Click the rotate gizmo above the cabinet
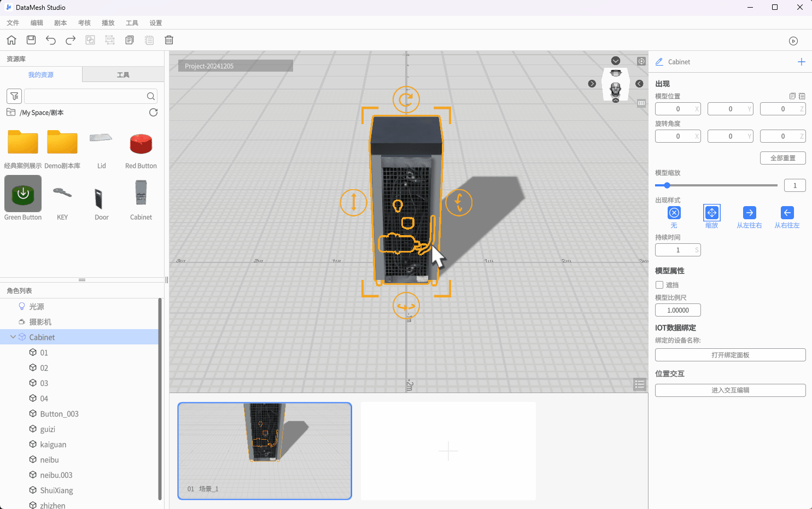812x509 pixels. [406, 100]
